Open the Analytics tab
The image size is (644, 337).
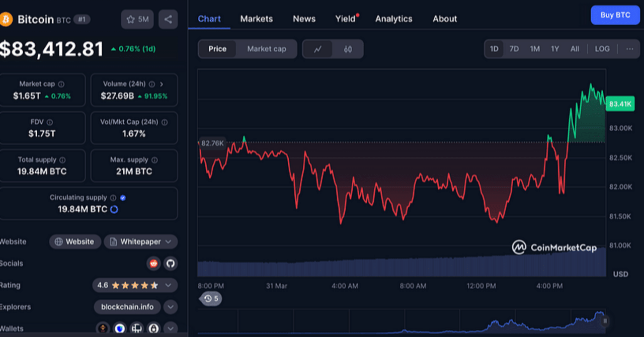tap(393, 19)
